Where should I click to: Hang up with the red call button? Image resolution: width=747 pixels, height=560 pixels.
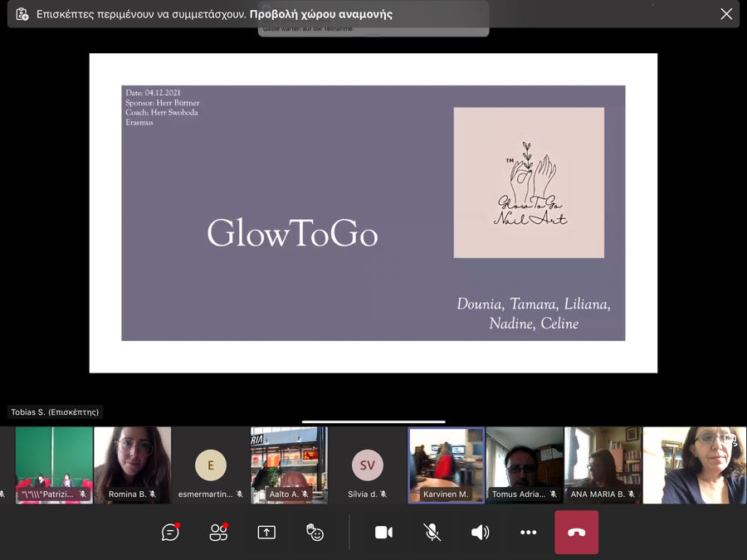click(576, 533)
